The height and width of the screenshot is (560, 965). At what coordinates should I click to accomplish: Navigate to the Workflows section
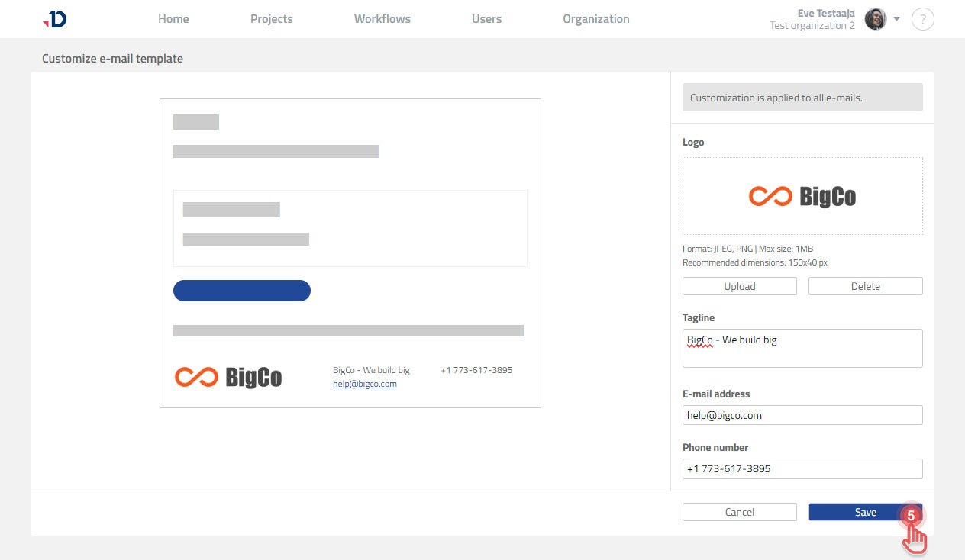(382, 19)
